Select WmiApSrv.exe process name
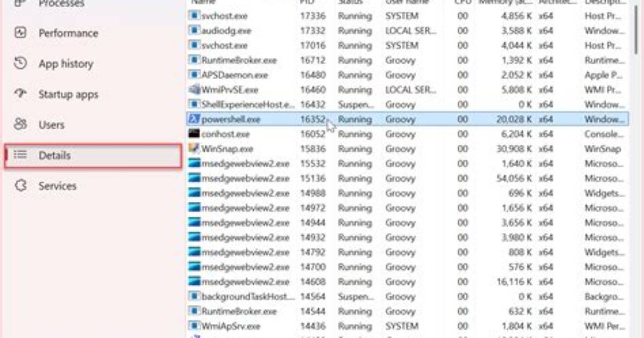This screenshot has width=644, height=338. coord(231,326)
